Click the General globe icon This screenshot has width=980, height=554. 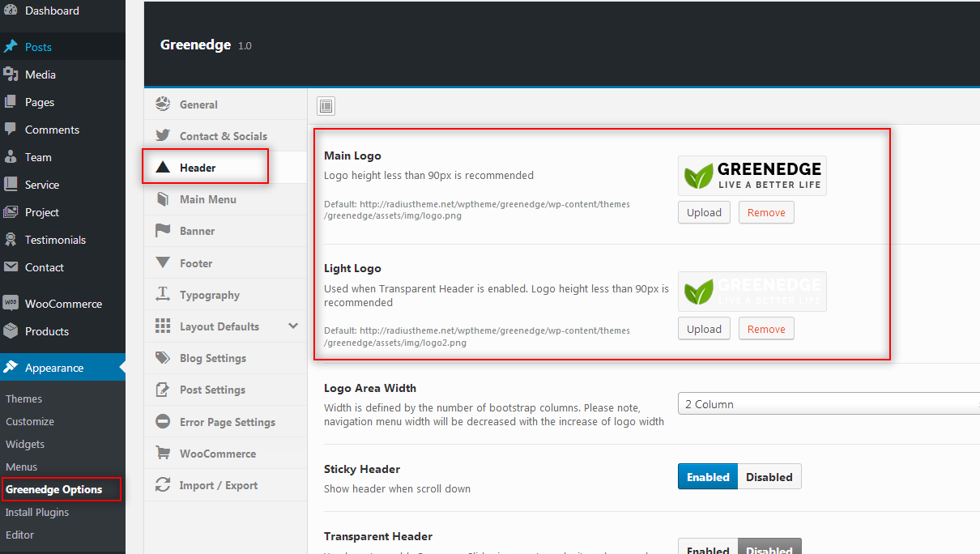pyautogui.click(x=163, y=104)
